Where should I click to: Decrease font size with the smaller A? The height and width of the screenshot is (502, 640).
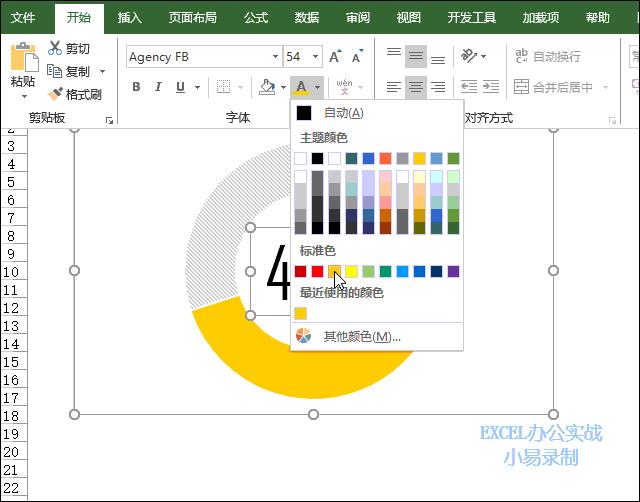pyautogui.click(x=357, y=56)
